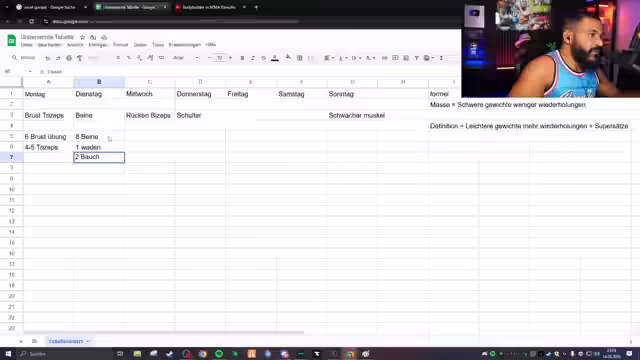
Task: Star the untitled spreadsheet
Action: coord(82,37)
